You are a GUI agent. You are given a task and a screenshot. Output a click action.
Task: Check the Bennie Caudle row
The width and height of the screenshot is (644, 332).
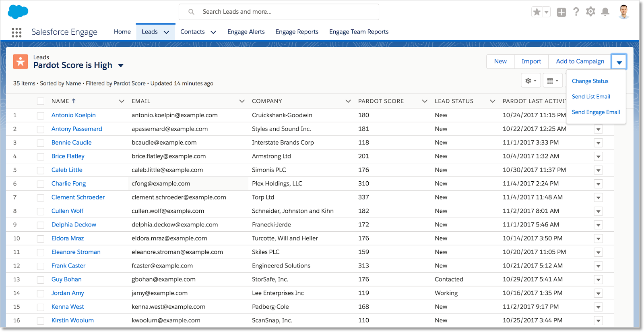click(41, 143)
